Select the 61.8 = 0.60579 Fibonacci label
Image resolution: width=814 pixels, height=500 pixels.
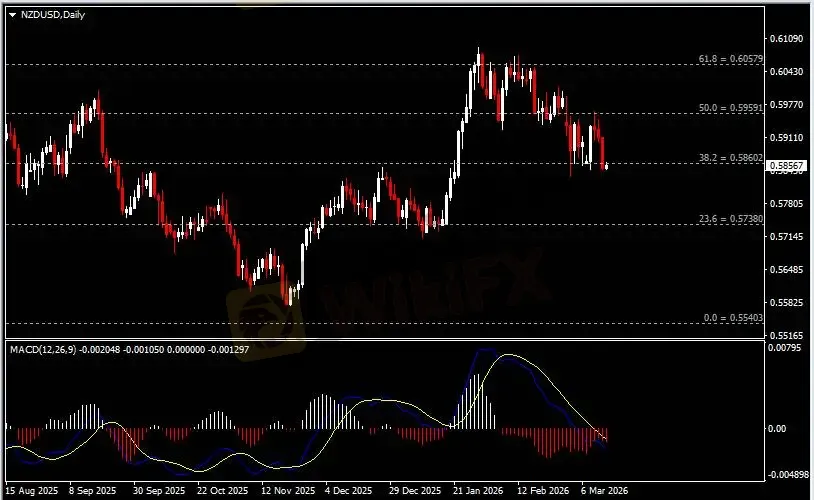(x=730, y=60)
